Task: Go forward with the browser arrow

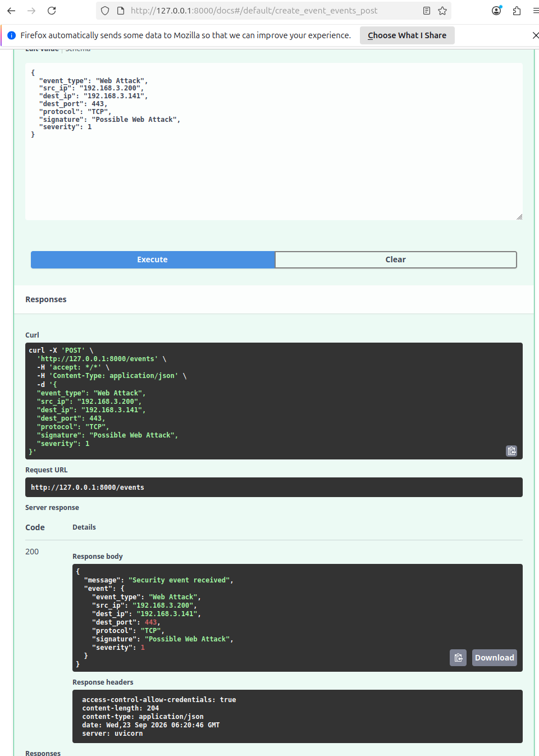Action: coord(31,11)
